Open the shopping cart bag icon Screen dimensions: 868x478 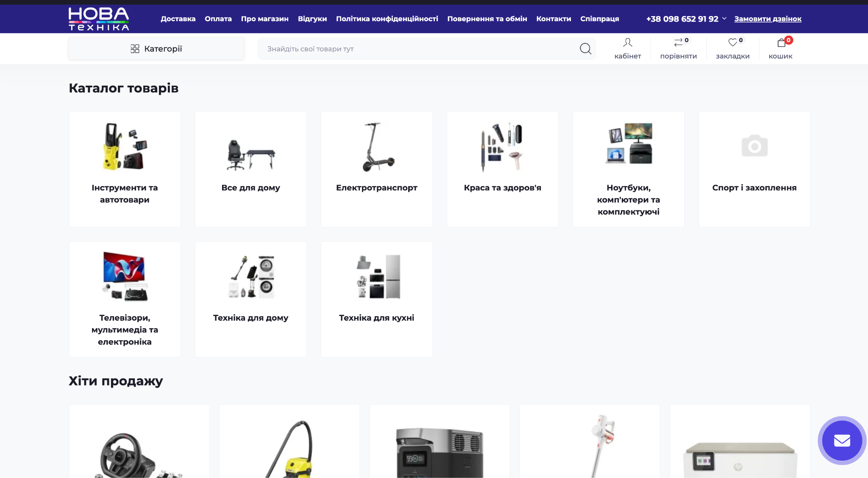tap(781, 42)
